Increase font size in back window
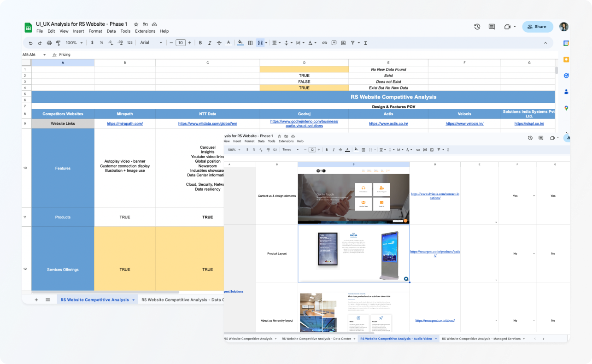The height and width of the screenshot is (364, 592). click(x=189, y=43)
